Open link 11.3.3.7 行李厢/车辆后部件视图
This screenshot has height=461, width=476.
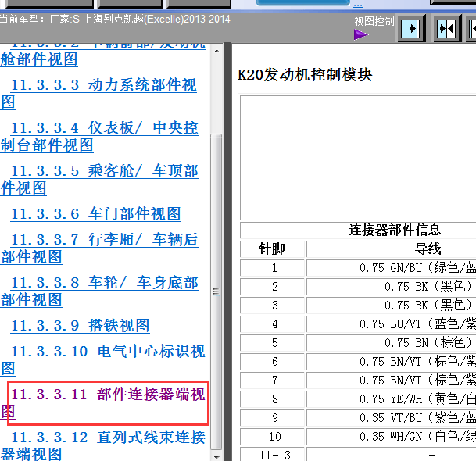(99, 248)
